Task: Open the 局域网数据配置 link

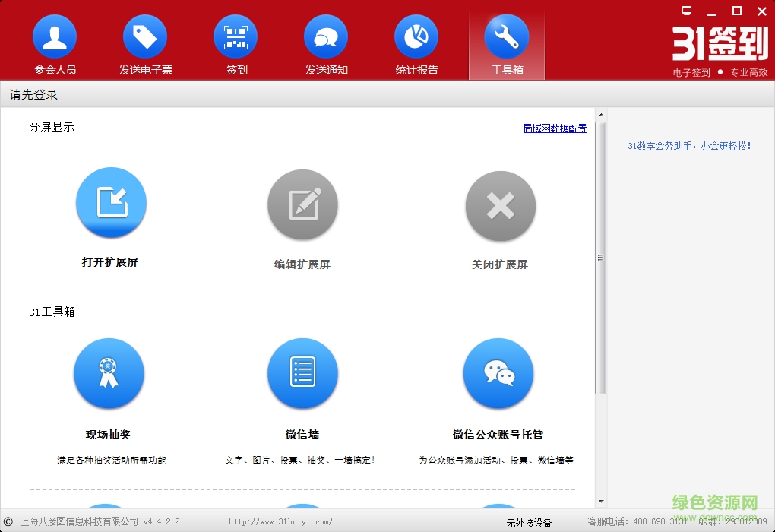Action: tap(555, 128)
